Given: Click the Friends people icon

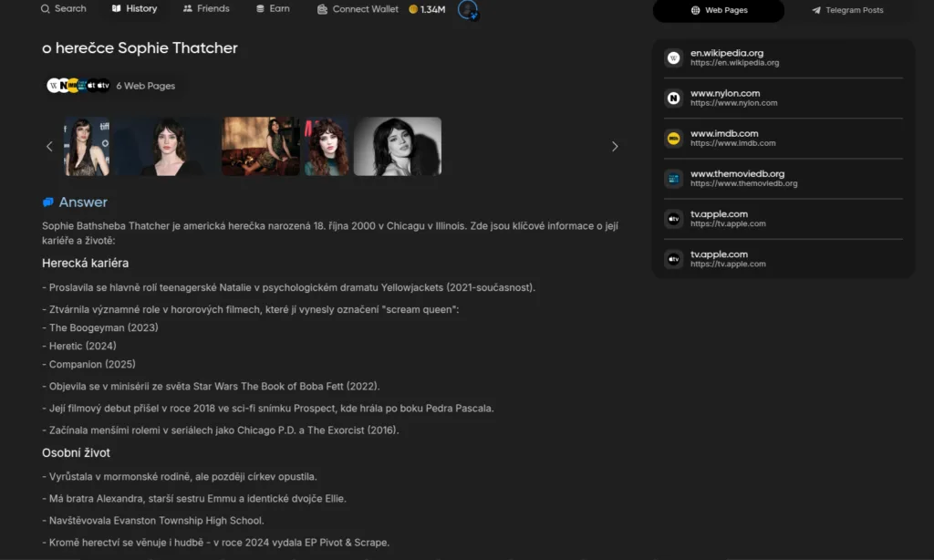Looking at the screenshot, I should coord(188,9).
